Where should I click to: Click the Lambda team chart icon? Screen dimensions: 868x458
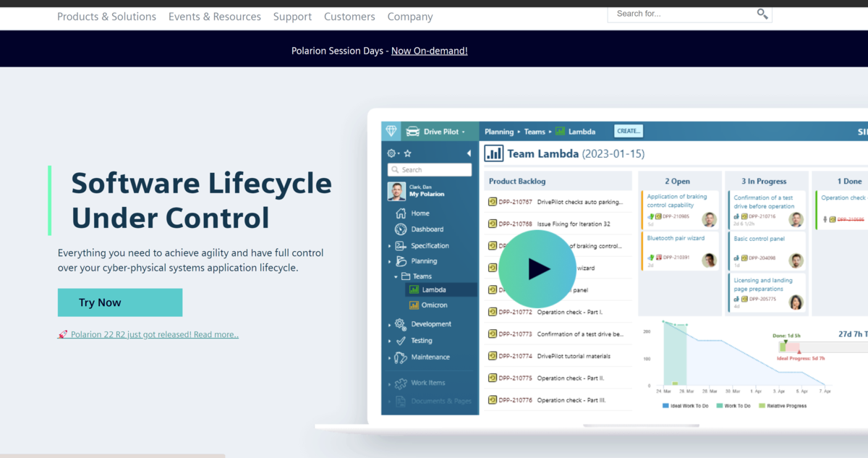click(x=414, y=289)
